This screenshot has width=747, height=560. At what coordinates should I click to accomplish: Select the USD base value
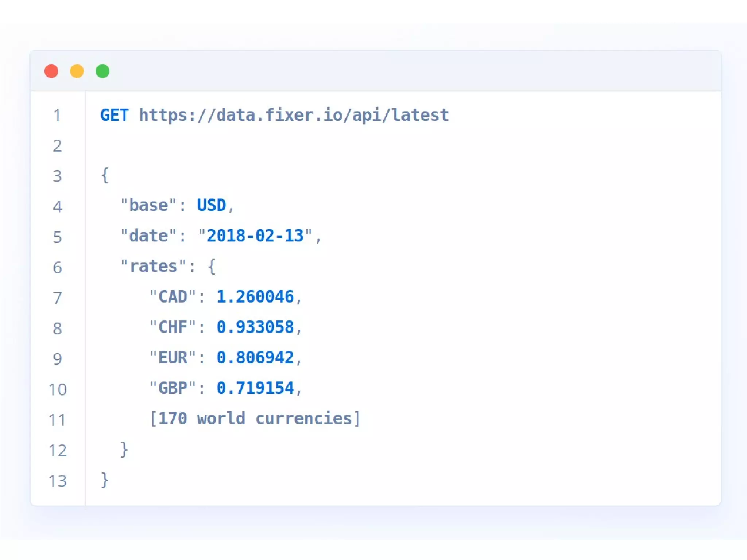point(211,205)
